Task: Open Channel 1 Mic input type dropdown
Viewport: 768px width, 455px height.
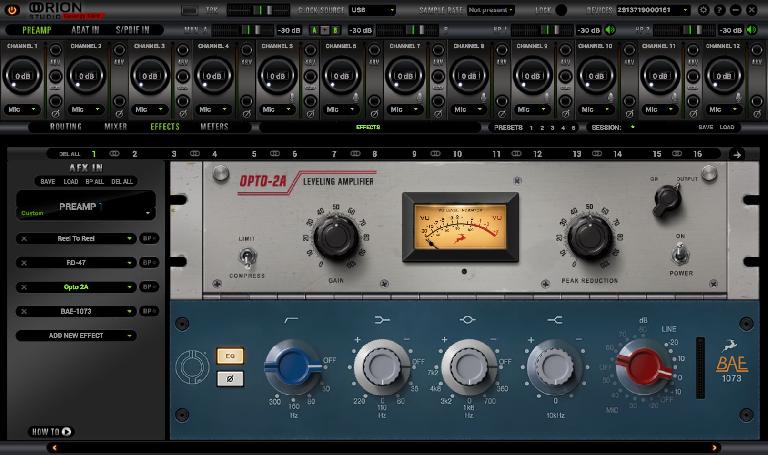Action: coord(23,109)
